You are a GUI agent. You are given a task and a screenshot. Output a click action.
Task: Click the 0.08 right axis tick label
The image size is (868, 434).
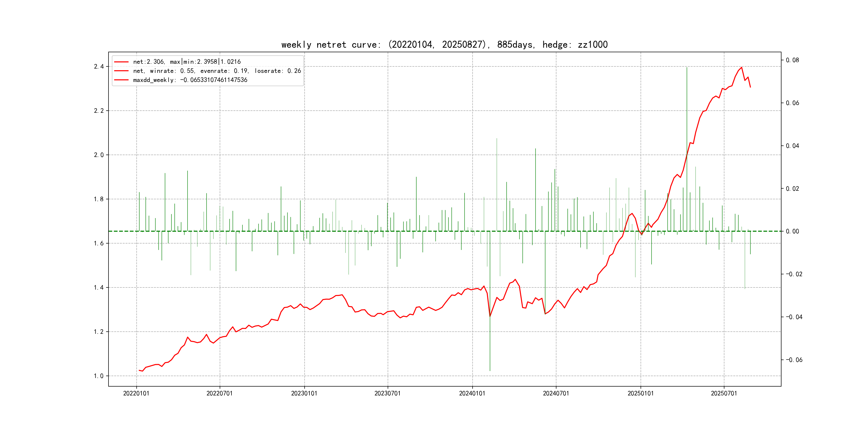[792, 60]
